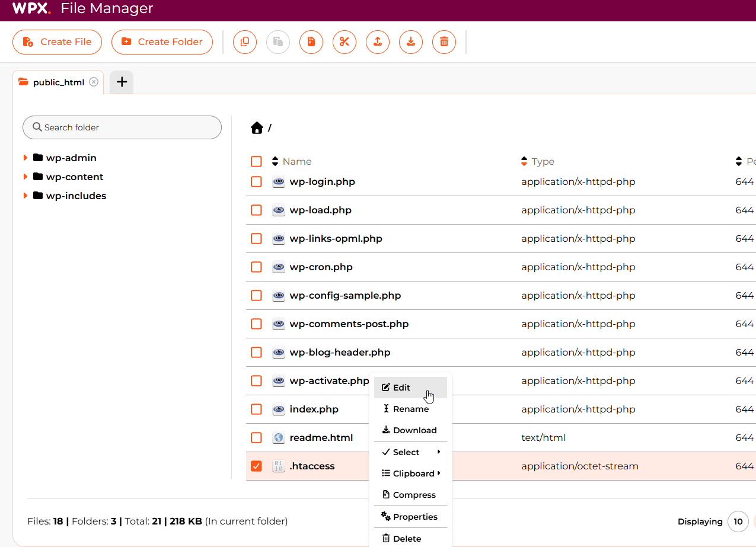Click the wp-login.php file name

pyautogui.click(x=323, y=182)
